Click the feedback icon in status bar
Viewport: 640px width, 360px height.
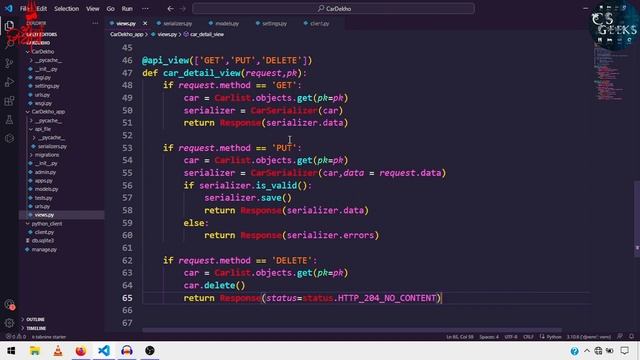[x=620, y=336]
